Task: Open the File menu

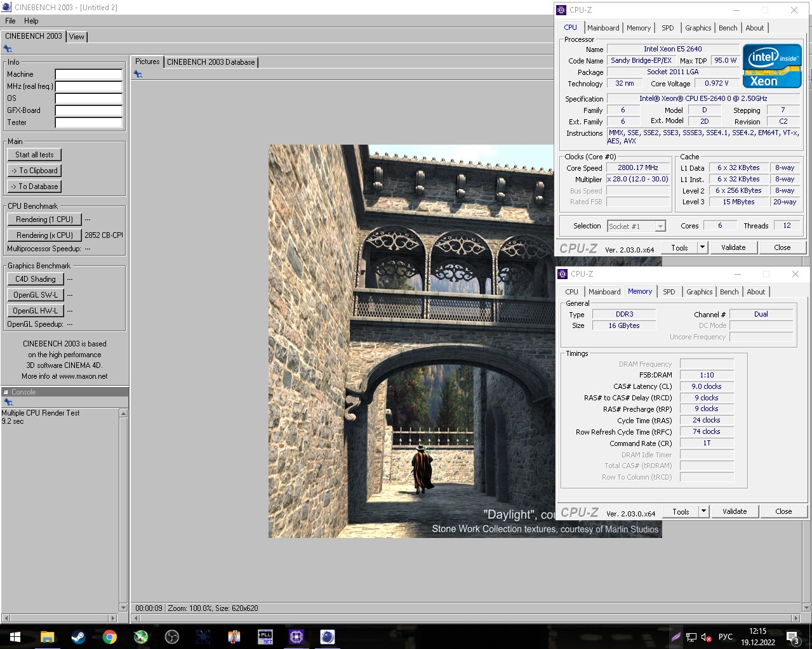Action: click(x=10, y=21)
